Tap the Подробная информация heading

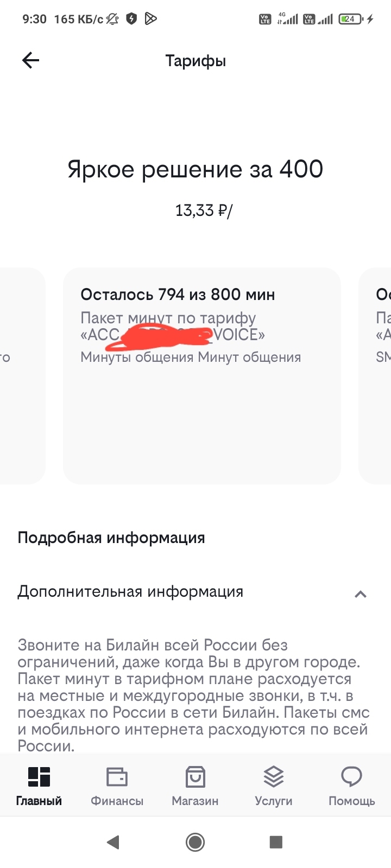pyautogui.click(x=111, y=538)
